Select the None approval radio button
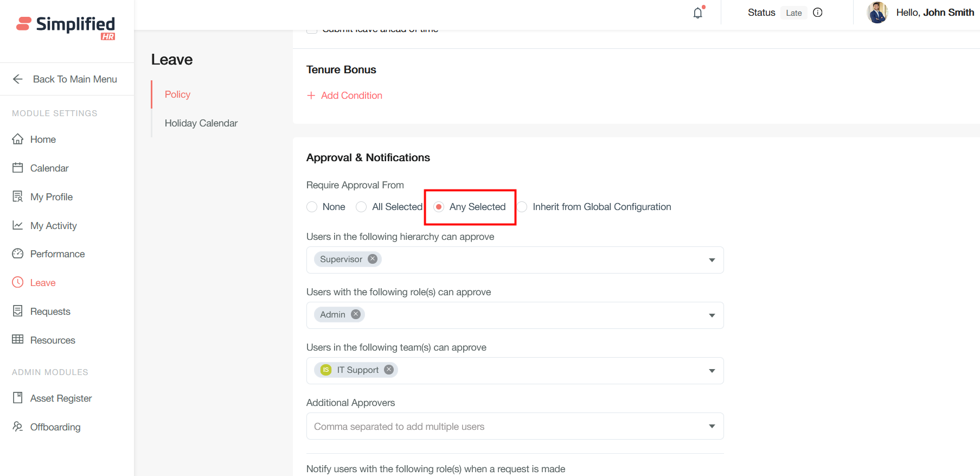 312,207
